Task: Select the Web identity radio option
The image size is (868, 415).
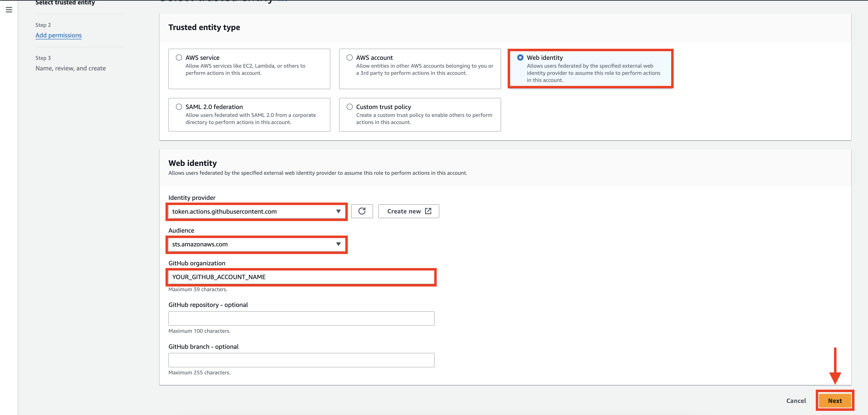Action: click(x=520, y=58)
